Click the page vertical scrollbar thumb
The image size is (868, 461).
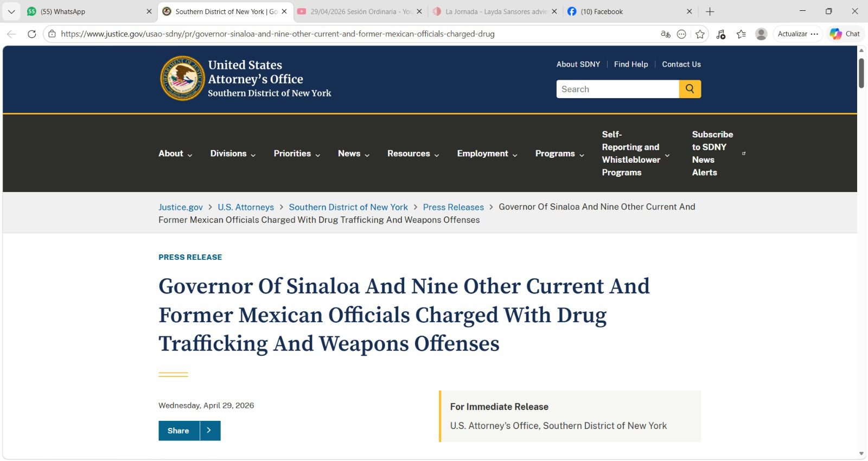(x=861, y=73)
